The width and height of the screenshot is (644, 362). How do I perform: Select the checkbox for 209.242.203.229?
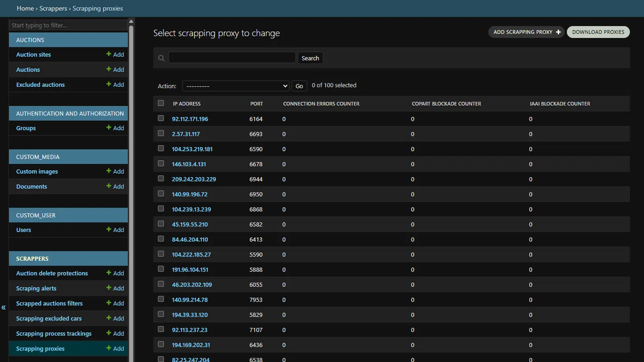(x=161, y=179)
